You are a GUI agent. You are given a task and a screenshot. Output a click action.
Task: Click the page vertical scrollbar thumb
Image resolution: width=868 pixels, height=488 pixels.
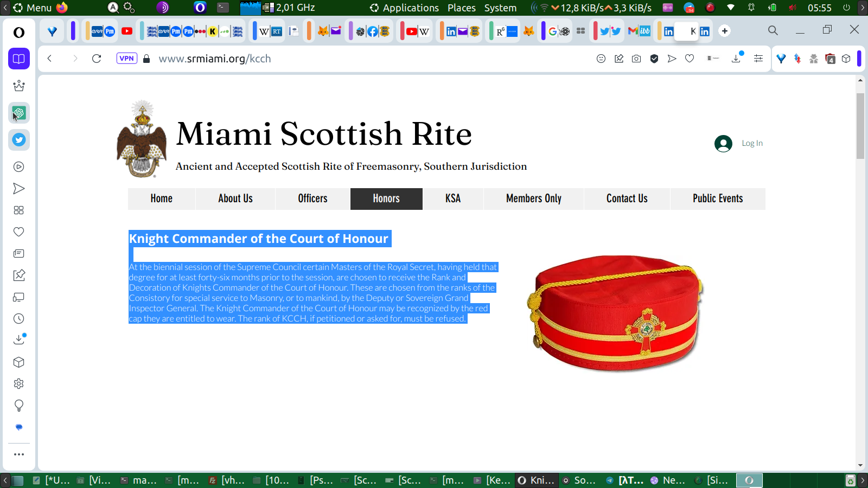click(860, 126)
